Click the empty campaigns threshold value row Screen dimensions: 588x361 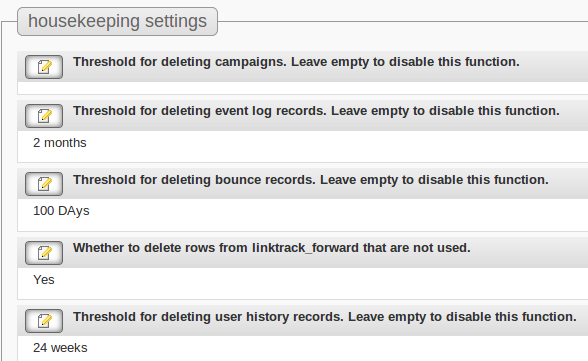(x=303, y=88)
